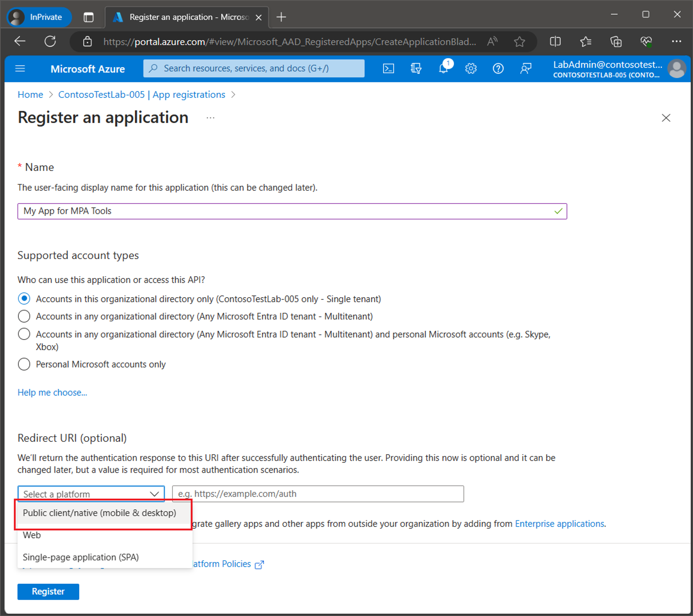Close the Register an application tab
The height and width of the screenshot is (616, 693).
pos(258,17)
